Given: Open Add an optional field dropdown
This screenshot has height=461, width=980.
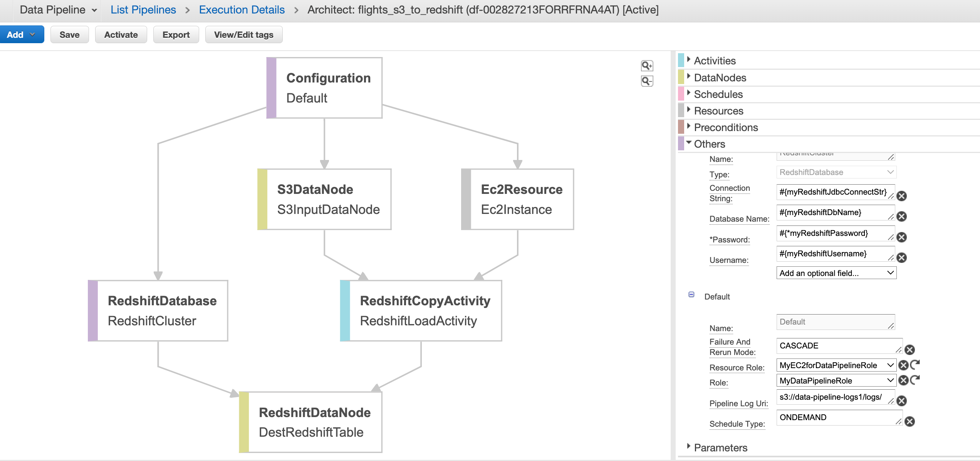Looking at the screenshot, I should click(x=836, y=273).
